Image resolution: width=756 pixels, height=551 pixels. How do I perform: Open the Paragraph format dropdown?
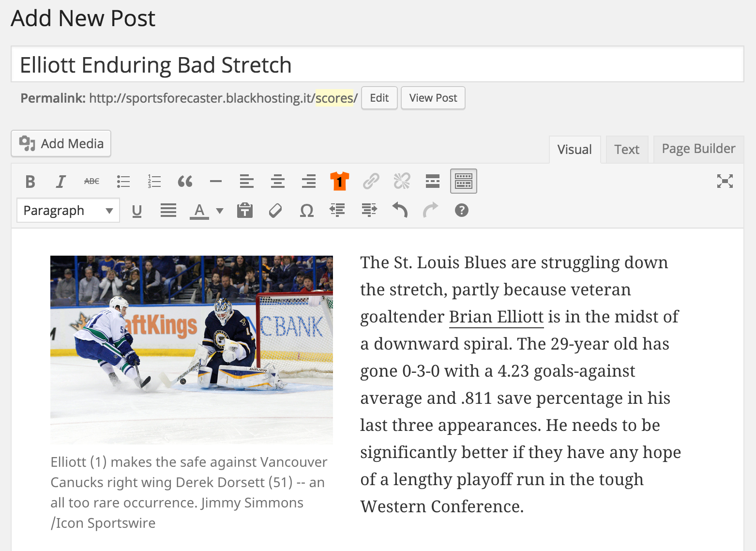pos(68,211)
